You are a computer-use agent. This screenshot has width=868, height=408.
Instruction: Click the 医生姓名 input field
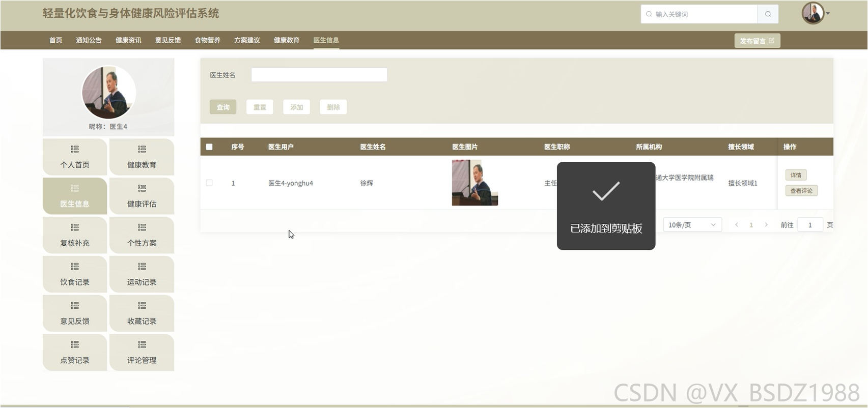(x=319, y=75)
